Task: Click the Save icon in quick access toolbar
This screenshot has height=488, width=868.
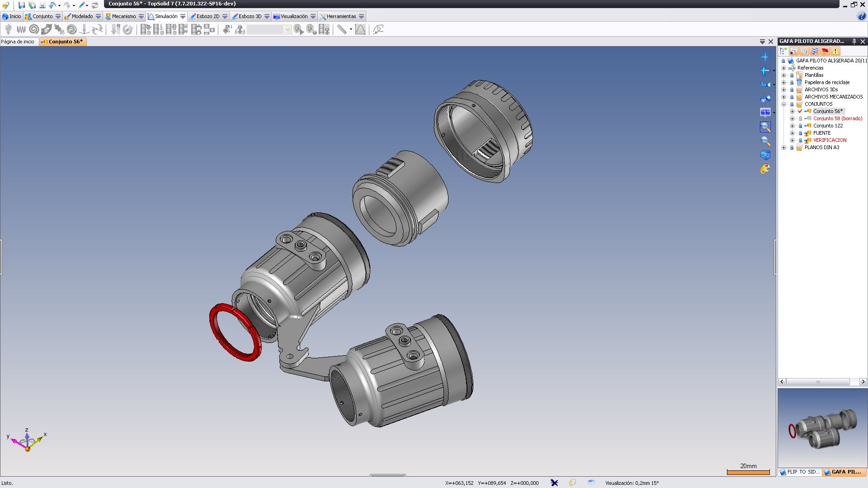Action: 21,5
